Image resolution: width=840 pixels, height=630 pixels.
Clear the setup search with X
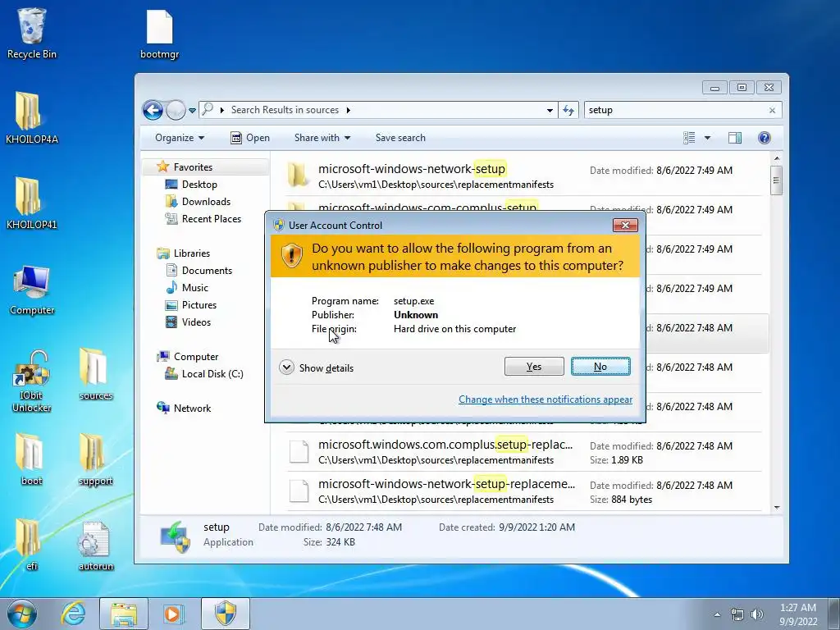[772, 111]
